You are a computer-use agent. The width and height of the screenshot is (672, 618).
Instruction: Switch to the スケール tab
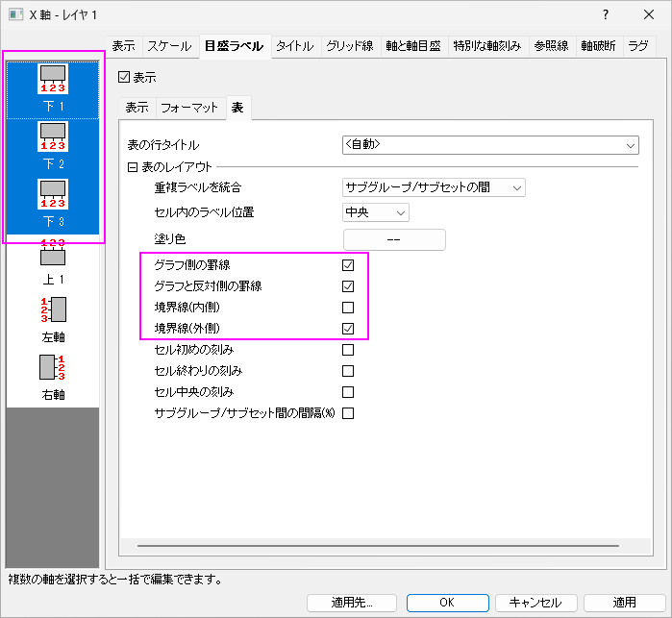169,46
